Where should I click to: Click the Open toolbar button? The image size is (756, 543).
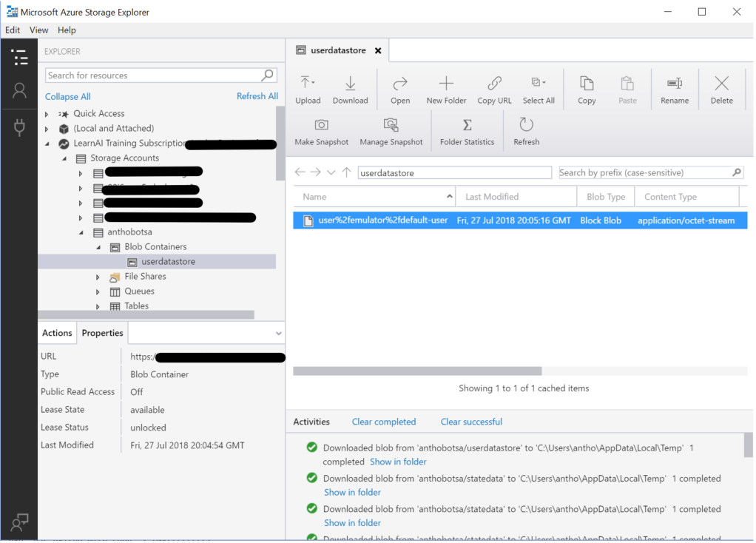(400, 90)
